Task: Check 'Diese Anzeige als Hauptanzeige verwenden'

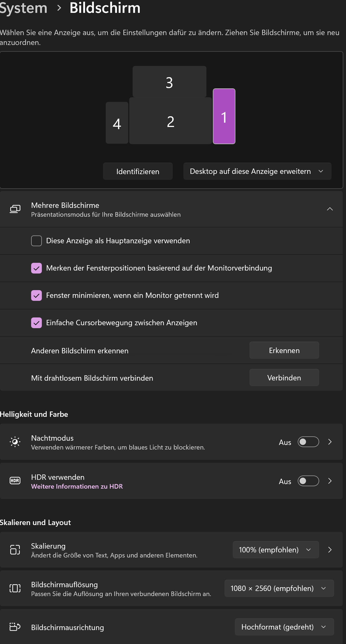Action: click(36, 241)
